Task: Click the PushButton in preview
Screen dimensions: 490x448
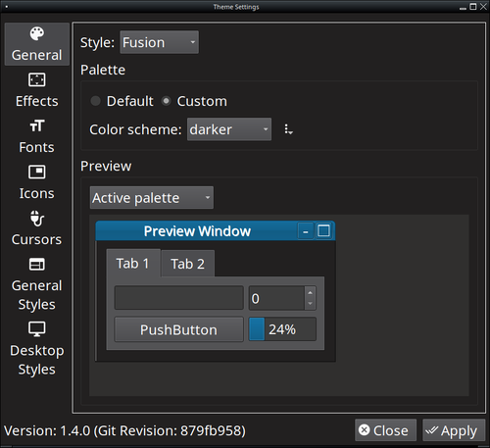Action: pyautogui.click(x=178, y=329)
